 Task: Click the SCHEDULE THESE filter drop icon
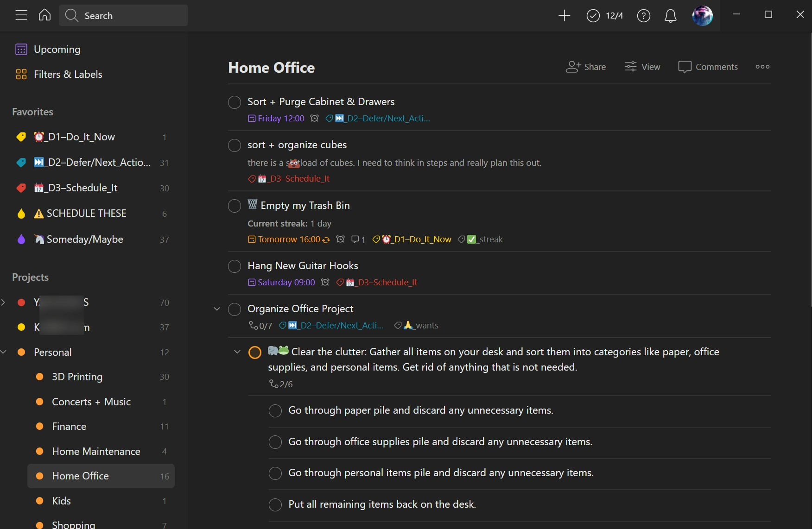coord(21,214)
